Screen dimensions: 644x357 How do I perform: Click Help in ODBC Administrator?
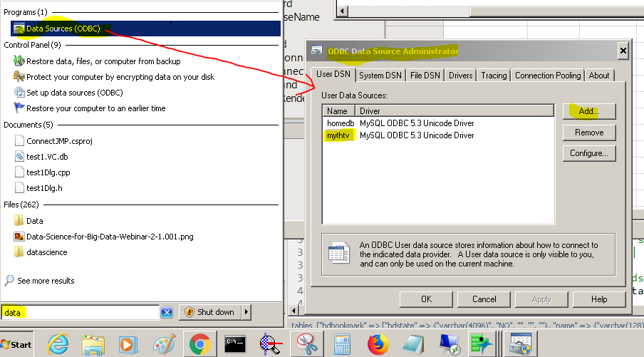(599, 299)
